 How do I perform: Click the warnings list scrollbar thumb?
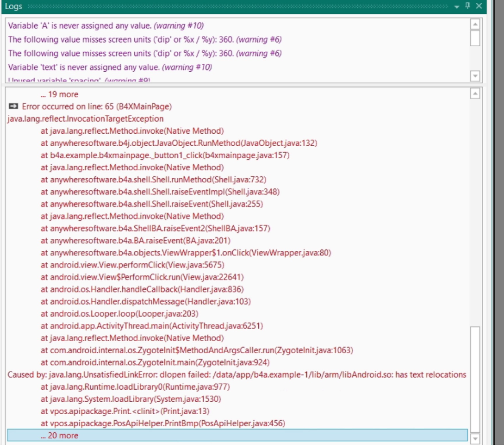[x=475, y=38]
